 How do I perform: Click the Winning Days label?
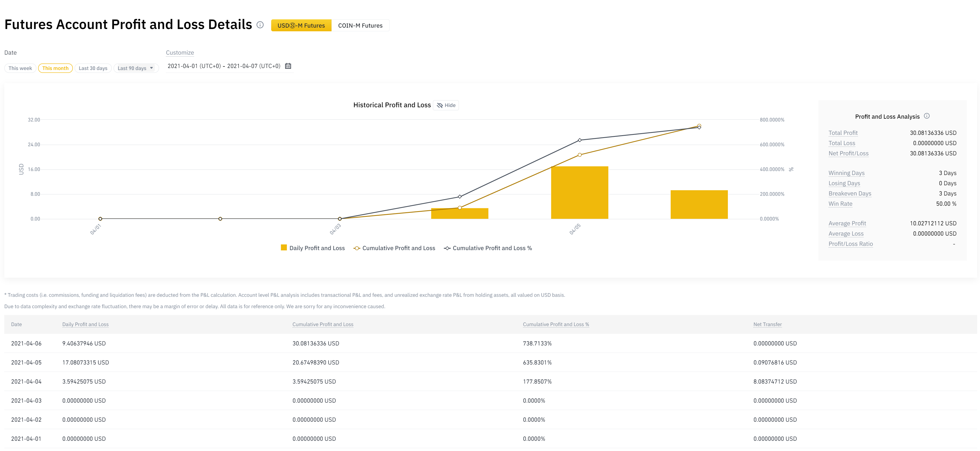(x=846, y=173)
